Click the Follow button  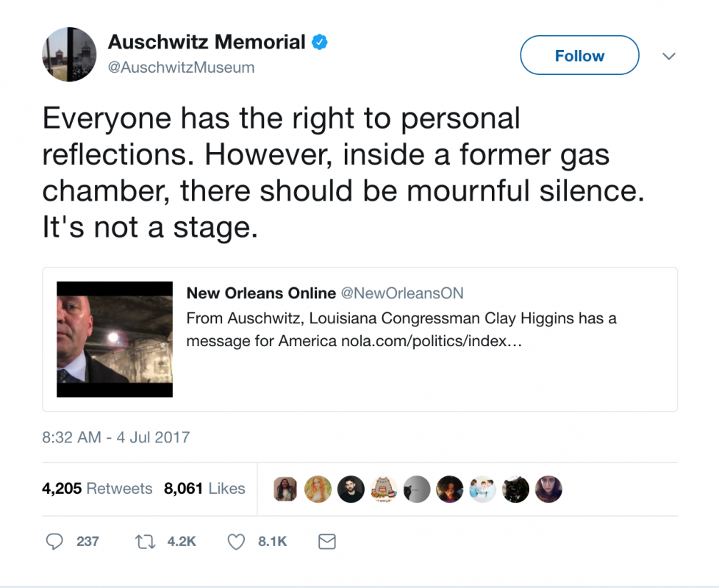click(579, 55)
